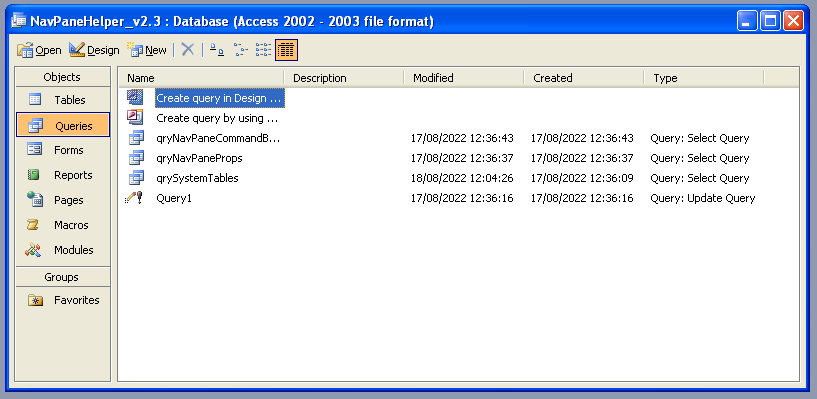Show the Modules object list
Viewport: 817px width, 399px height.
[x=63, y=250]
